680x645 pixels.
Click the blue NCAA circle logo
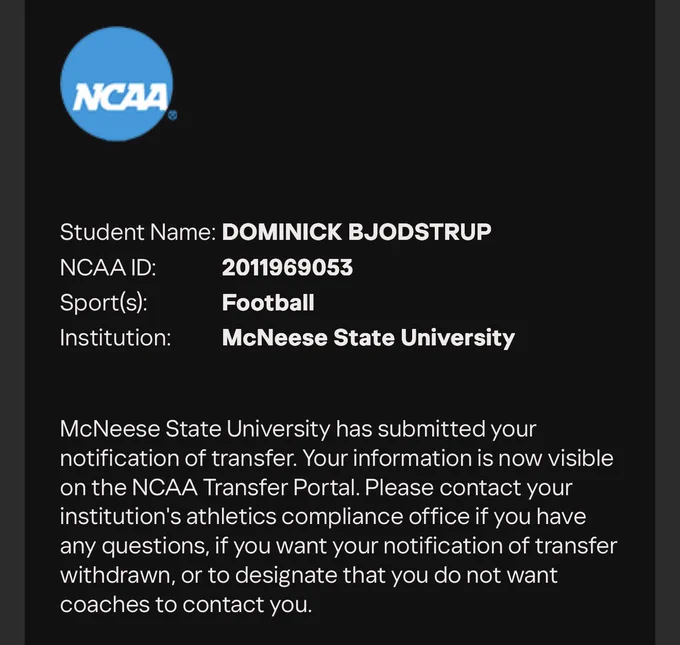pyautogui.click(x=117, y=84)
